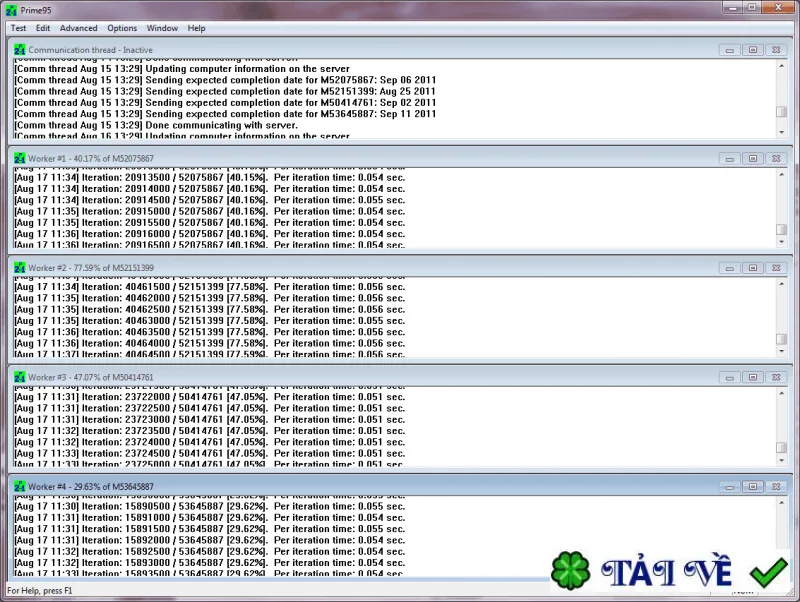This screenshot has width=800, height=602.
Task: Click the Communication thread window icon
Action: coord(19,50)
